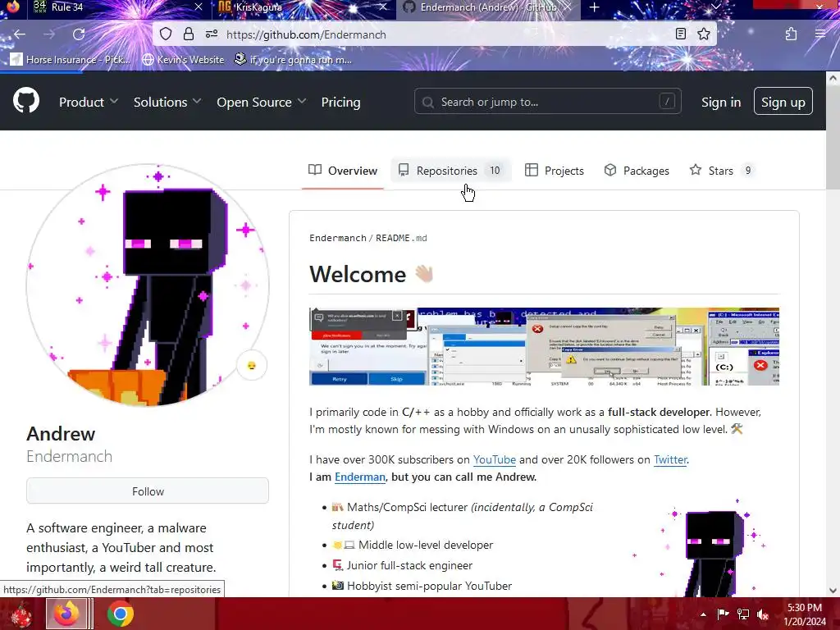This screenshot has width=840, height=630.
Task: Toggle Firefox reader view icon
Action: (x=680, y=34)
